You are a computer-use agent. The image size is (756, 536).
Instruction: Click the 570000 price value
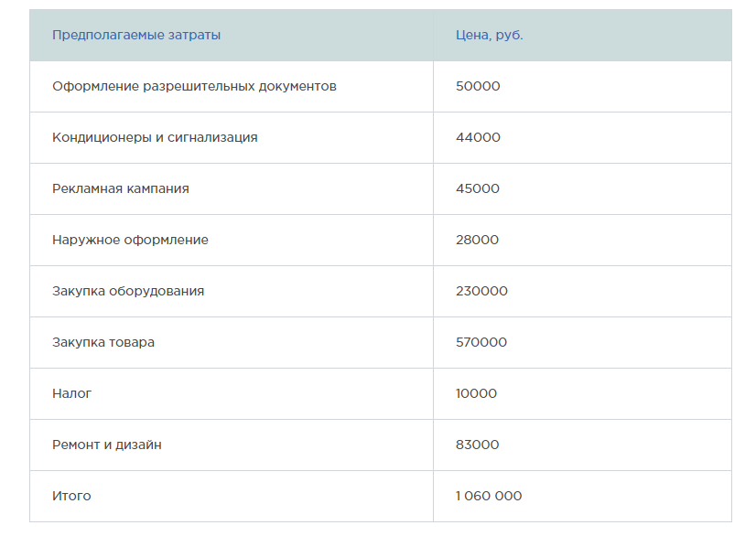pyautogui.click(x=481, y=342)
